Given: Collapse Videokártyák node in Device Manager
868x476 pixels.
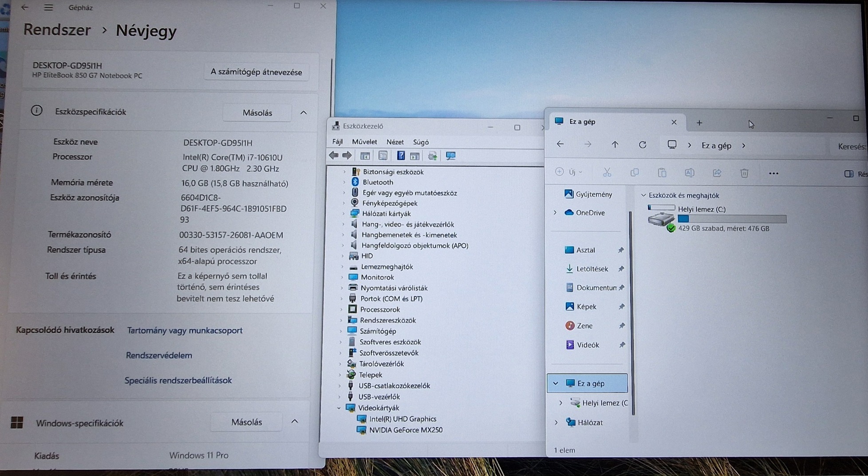Looking at the screenshot, I should [x=339, y=408].
